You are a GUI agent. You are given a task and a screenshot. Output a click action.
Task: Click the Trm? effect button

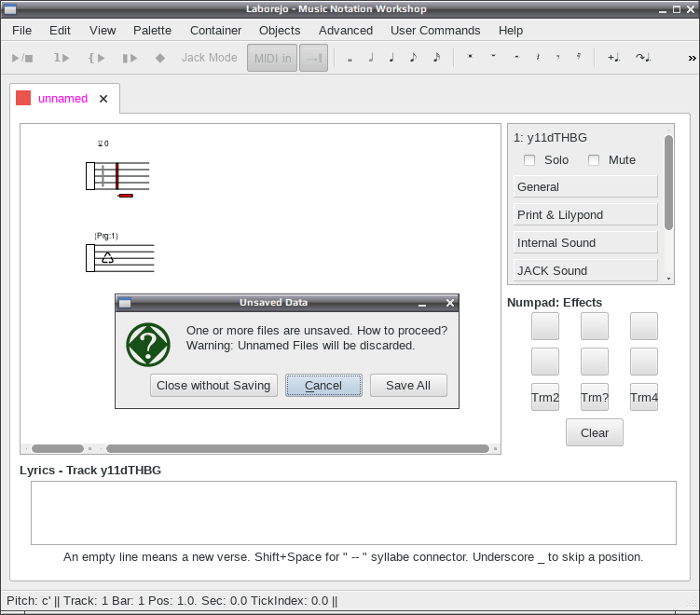(595, 397)
